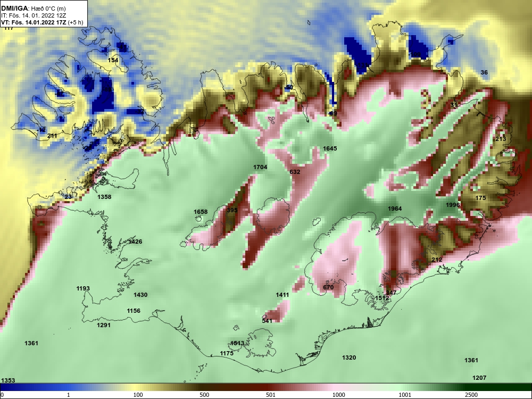The height and width of the screenshot is (399, 532).
Task: Click the 1193 value label
Action: pos(83,288)
